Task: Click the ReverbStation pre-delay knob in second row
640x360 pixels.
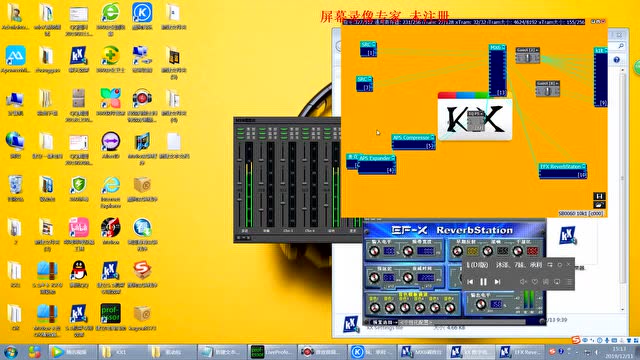Action: coord(374,278)
